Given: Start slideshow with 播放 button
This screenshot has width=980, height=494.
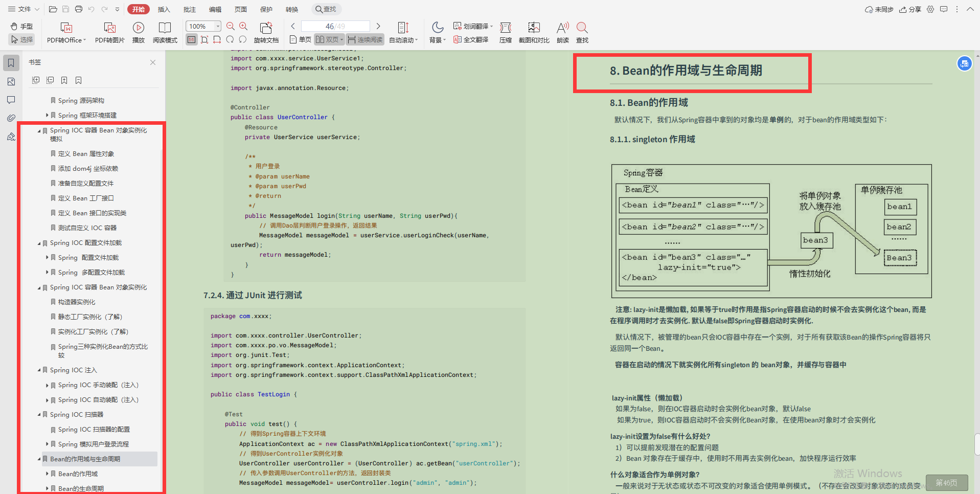Looking at the screenshot, I should (139, 33).
